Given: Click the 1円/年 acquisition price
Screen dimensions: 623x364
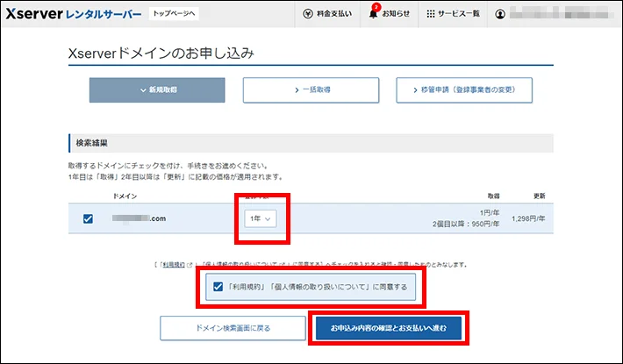Looking at the screenshot, I should pos(490,213).
